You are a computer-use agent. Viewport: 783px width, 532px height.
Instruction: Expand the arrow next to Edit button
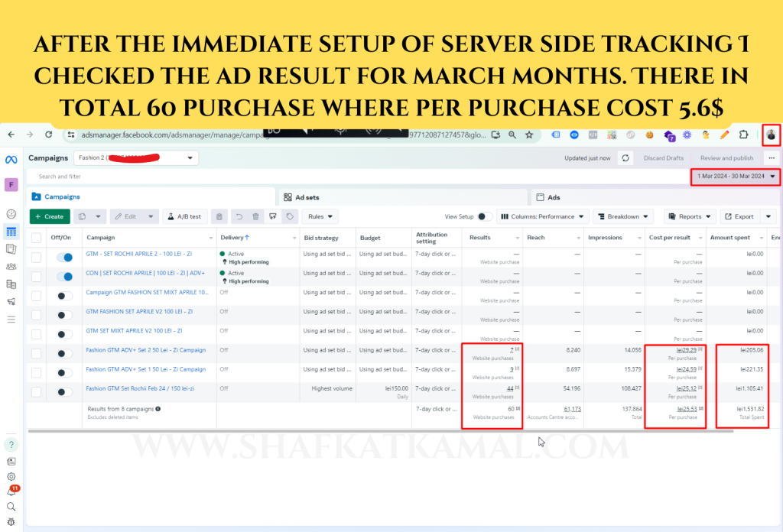[151, 216]
